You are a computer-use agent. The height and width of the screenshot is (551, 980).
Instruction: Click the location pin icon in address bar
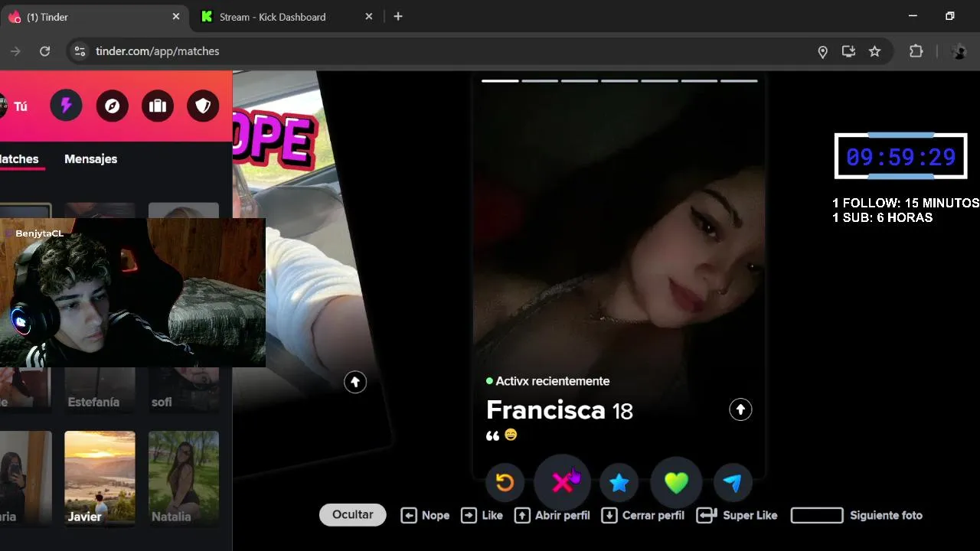(822, 51)
